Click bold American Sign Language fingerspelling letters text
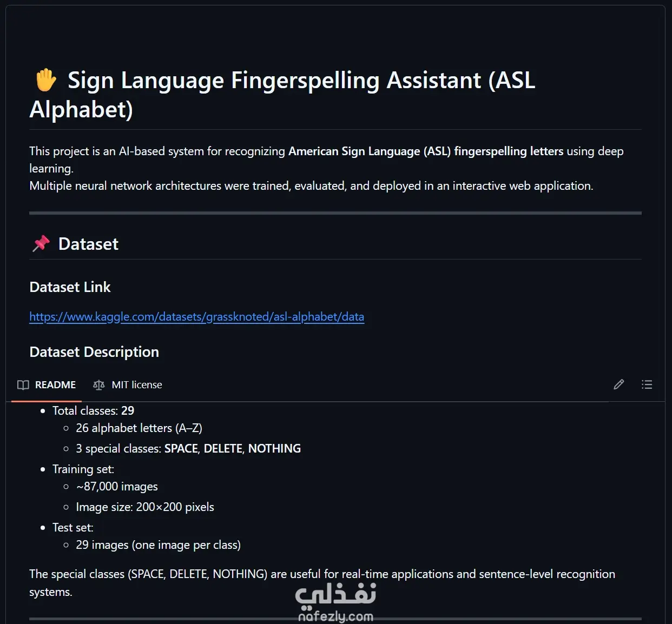 (426, 151)
